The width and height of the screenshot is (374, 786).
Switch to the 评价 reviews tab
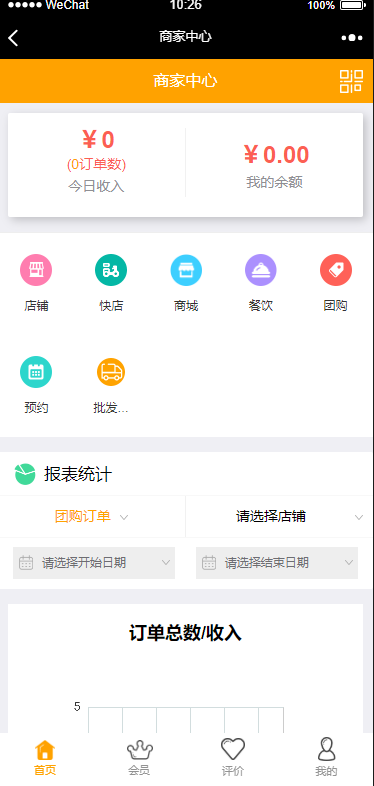(x=233, y=758)
